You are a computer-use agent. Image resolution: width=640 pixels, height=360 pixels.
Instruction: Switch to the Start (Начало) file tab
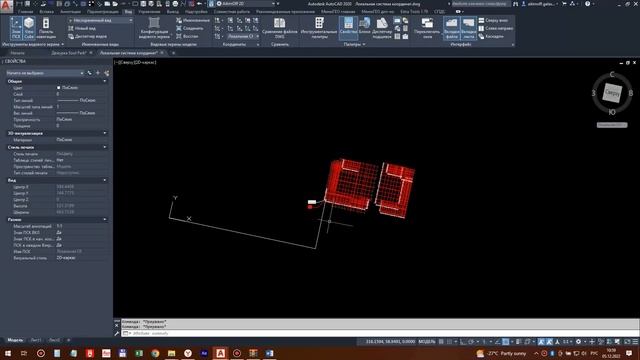(18, 53)
